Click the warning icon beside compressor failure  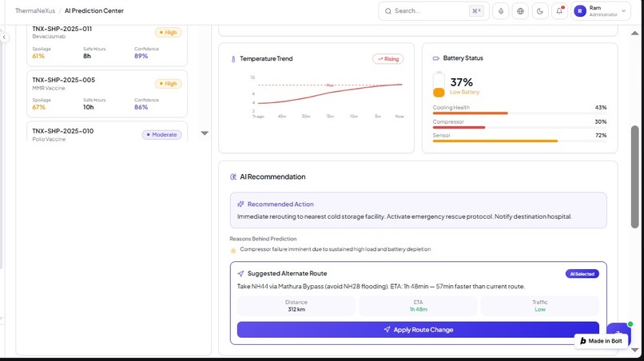[x=233, y=250]
